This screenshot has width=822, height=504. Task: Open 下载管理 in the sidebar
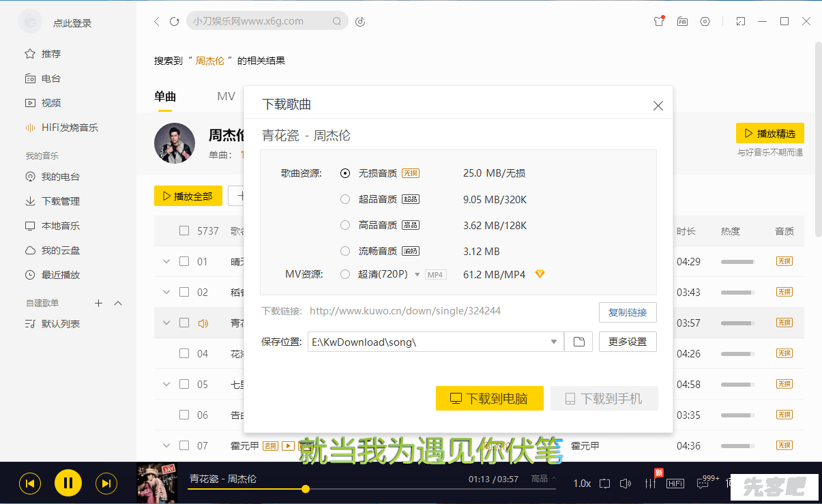coord(61,201)
